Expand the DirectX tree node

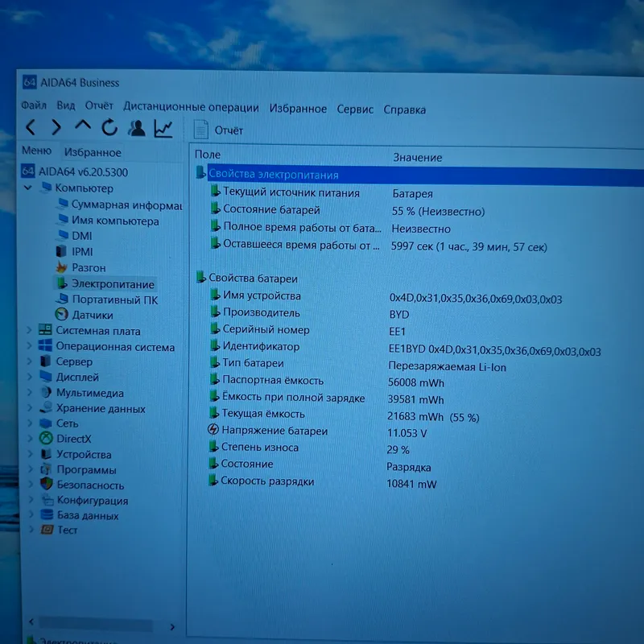30,438
